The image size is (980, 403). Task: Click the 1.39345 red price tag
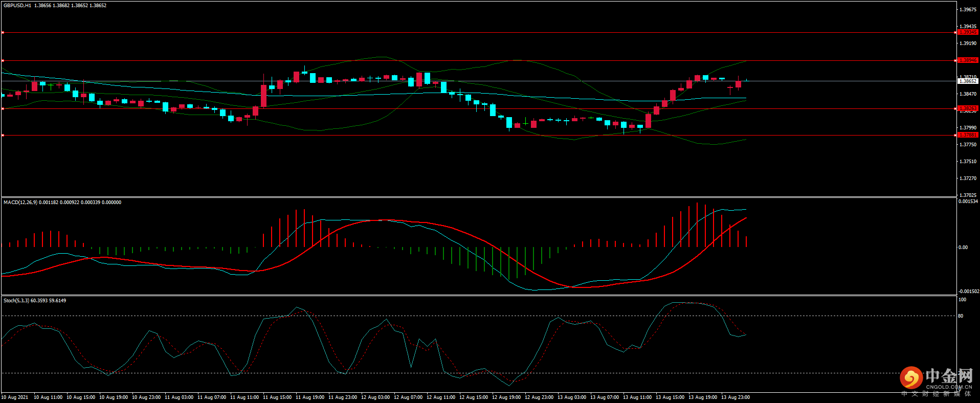click(968, 32)
